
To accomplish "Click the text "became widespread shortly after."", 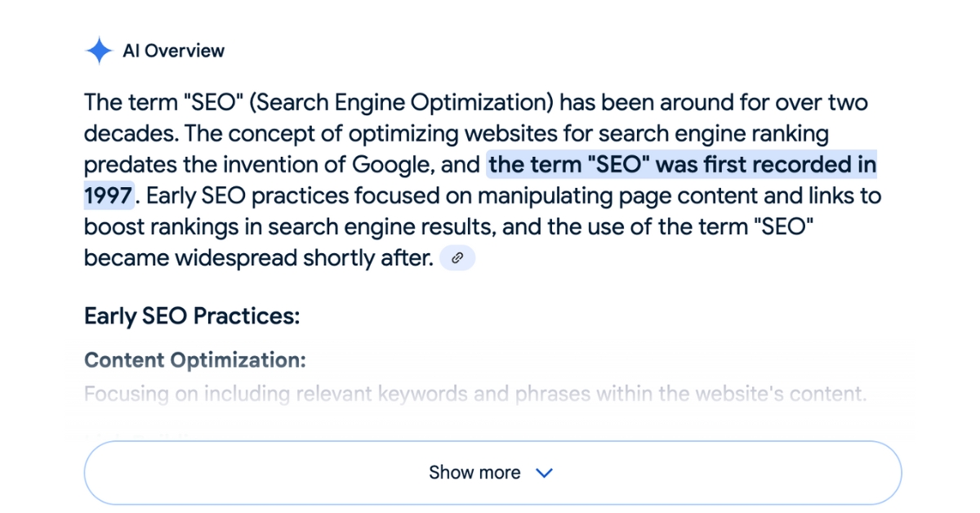I will [x=259, y=258].
